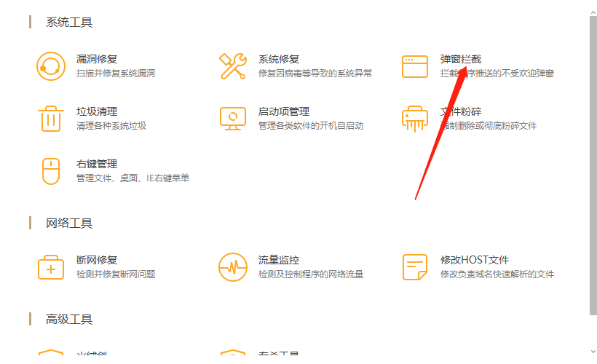Click the description 检测及控制程序的网络流量
Viewport: 597px width, 364px height.
[311, 274]
